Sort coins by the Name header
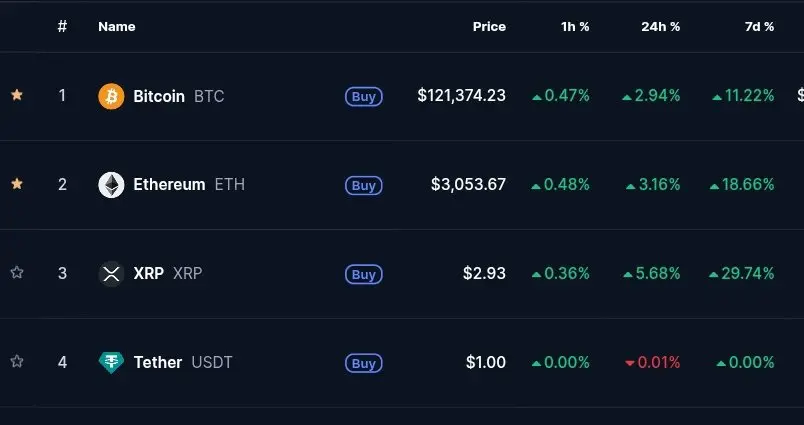804x425 pixels. pyautogui.click(x=117, y=27)
